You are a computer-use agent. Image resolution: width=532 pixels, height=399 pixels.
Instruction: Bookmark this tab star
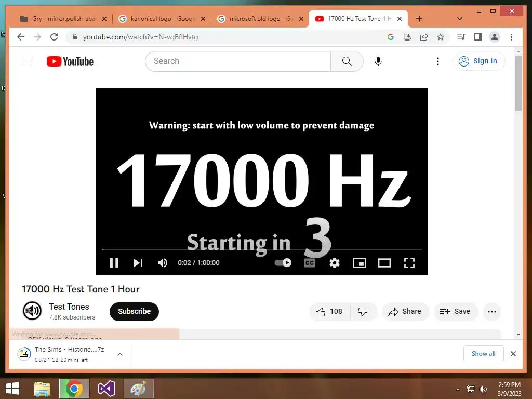(441, 37)
